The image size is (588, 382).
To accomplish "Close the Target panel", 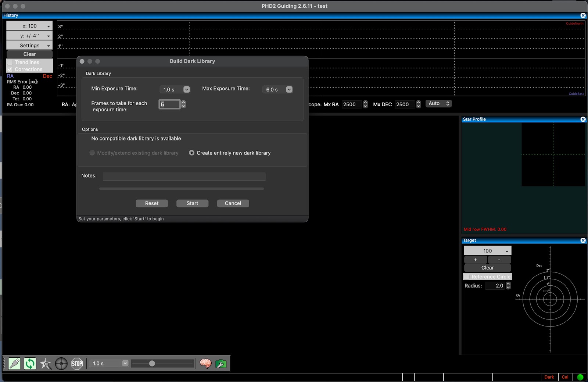I will click(x=583, y=240).
